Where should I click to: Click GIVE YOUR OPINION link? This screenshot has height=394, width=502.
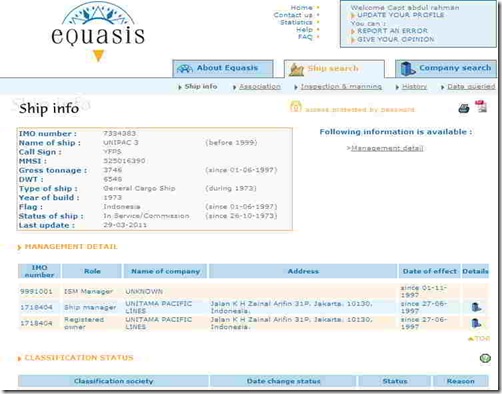point(396,39)
